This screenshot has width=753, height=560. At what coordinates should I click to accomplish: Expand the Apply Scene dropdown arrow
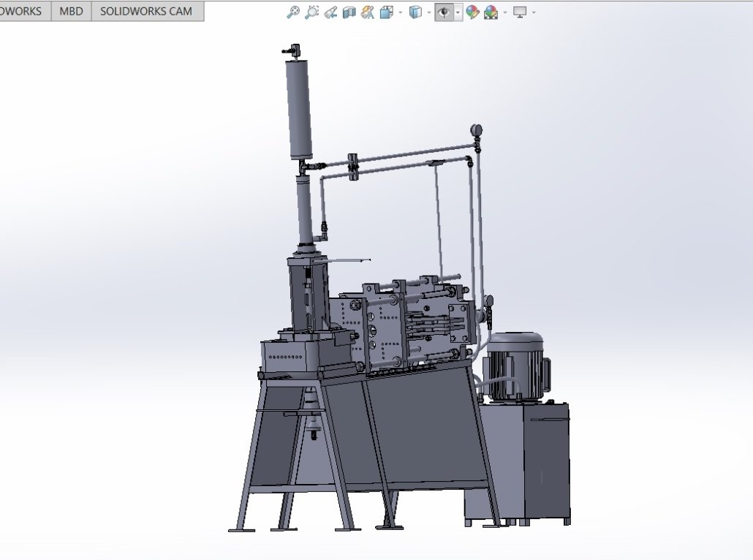click(x=504, y=12)
